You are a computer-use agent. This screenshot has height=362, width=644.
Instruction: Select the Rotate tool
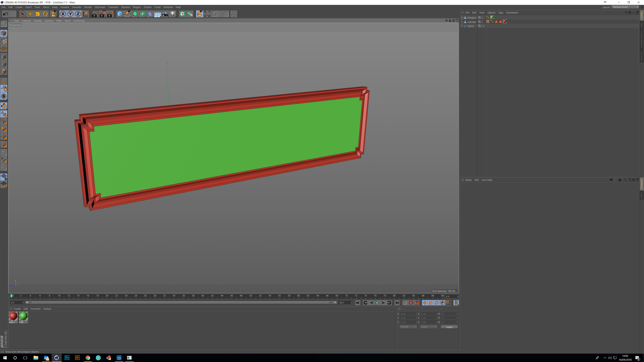coord(45,14)
